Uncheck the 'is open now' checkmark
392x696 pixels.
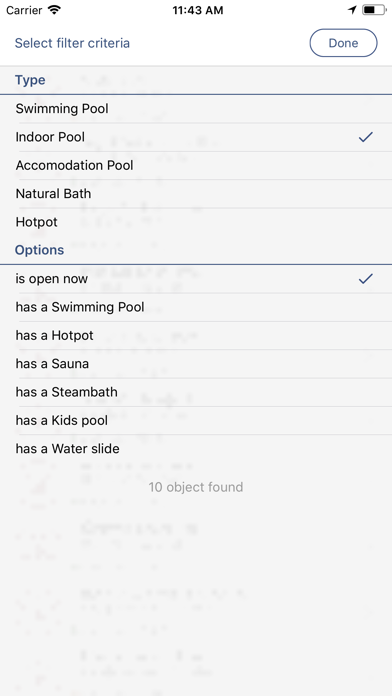(365, 279)
